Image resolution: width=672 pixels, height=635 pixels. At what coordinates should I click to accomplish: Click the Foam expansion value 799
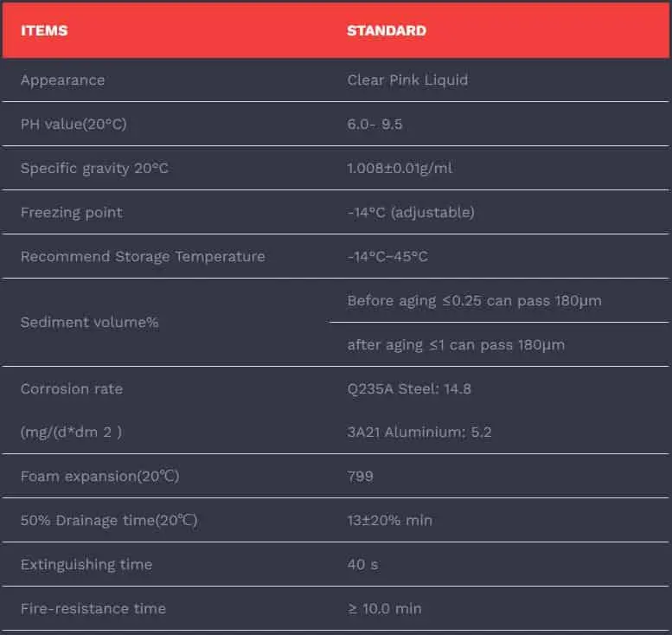tap(360, 476)
